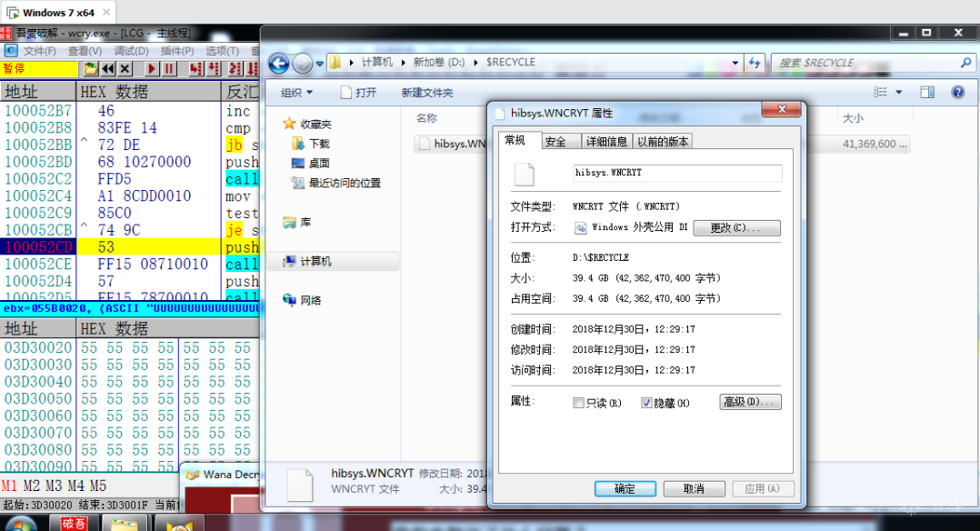Select 网络 in navigation pane
The height and width of the screenshot is (531, 980).
[x=303, y=300]
